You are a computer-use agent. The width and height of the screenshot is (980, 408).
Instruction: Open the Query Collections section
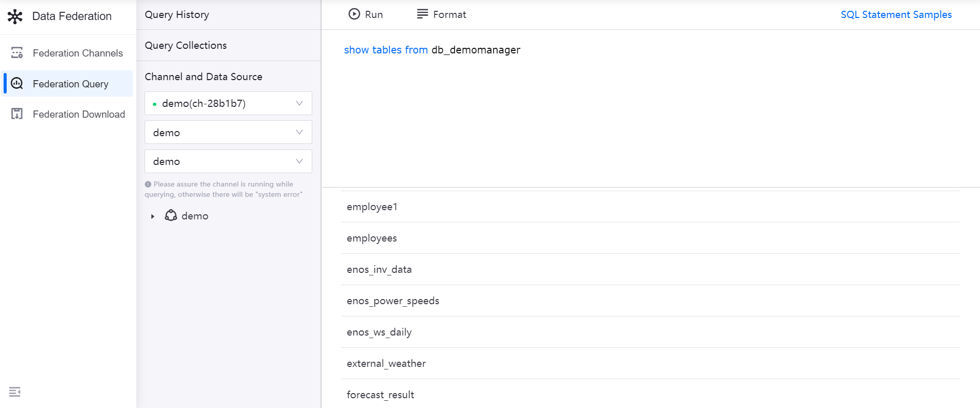[186, 46]
